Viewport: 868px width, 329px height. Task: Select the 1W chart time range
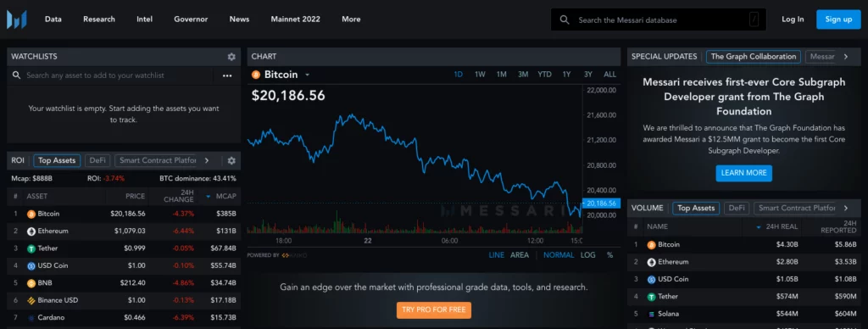click(x=480, y=75)
